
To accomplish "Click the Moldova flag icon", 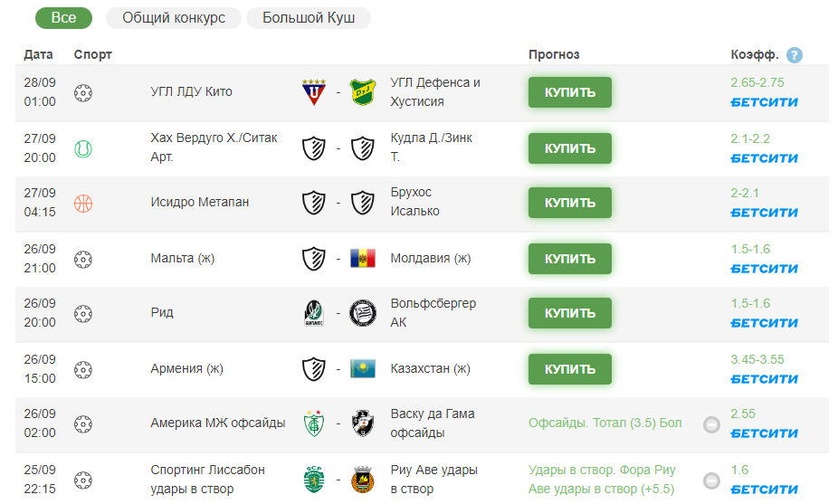I will (x=363, y=258).
